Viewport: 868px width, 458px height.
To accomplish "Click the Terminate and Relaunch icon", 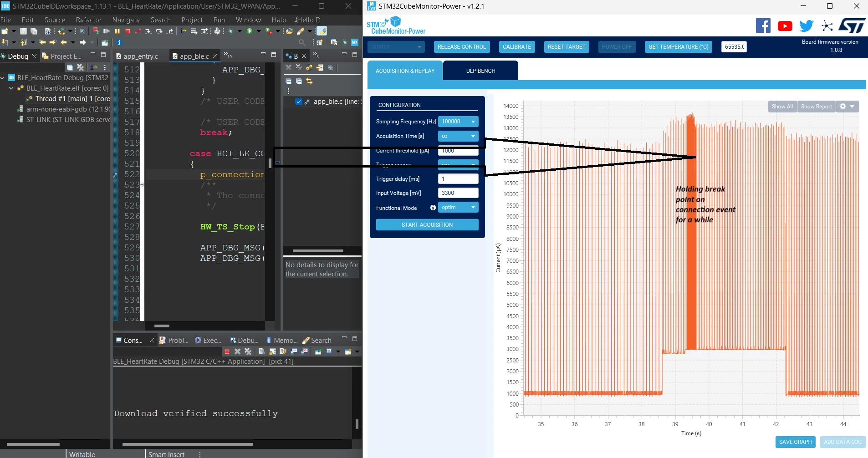I will pos(96,31).
